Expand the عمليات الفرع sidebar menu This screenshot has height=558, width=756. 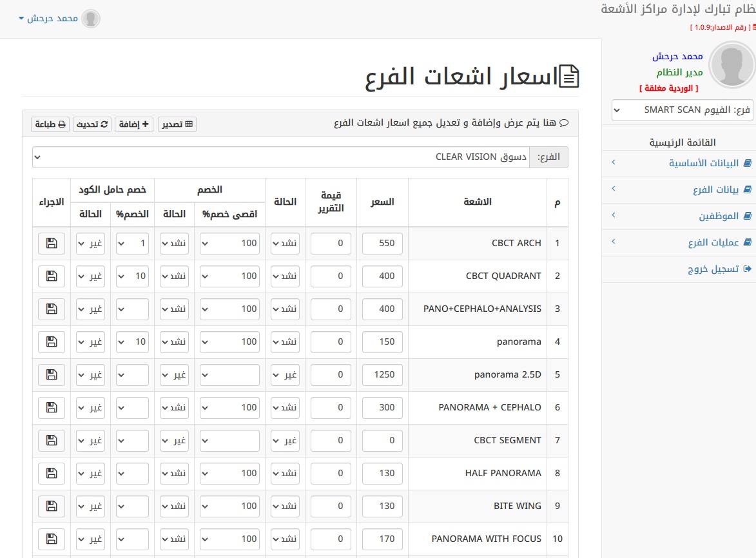point(678,242)
